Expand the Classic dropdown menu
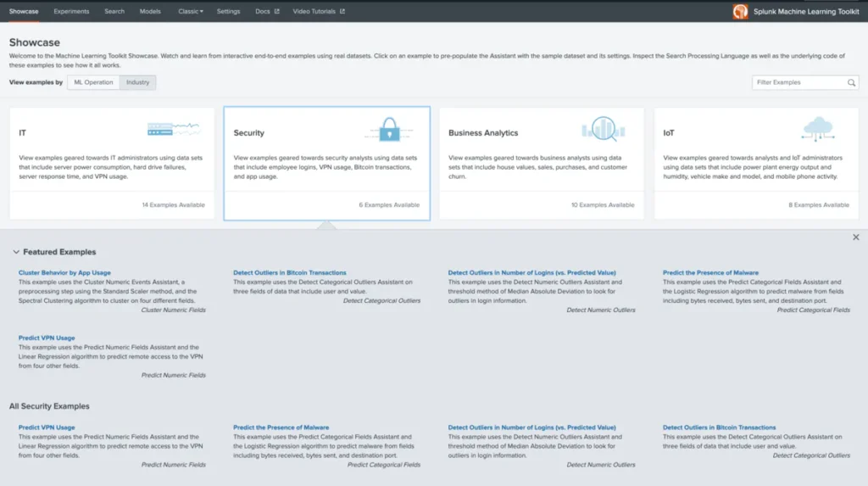Image resolution: width=868 pixels, height=486 pixels. click(x=191, y=11)
